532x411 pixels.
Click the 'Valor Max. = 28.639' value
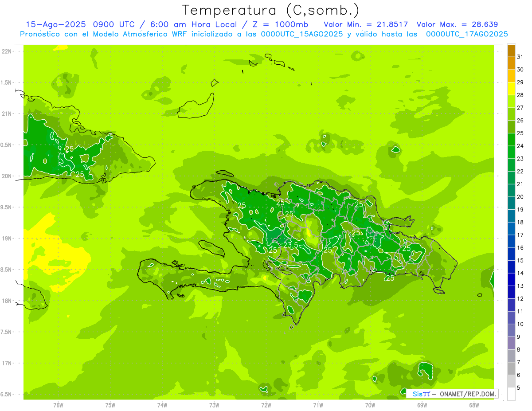[x=458, y=24]
